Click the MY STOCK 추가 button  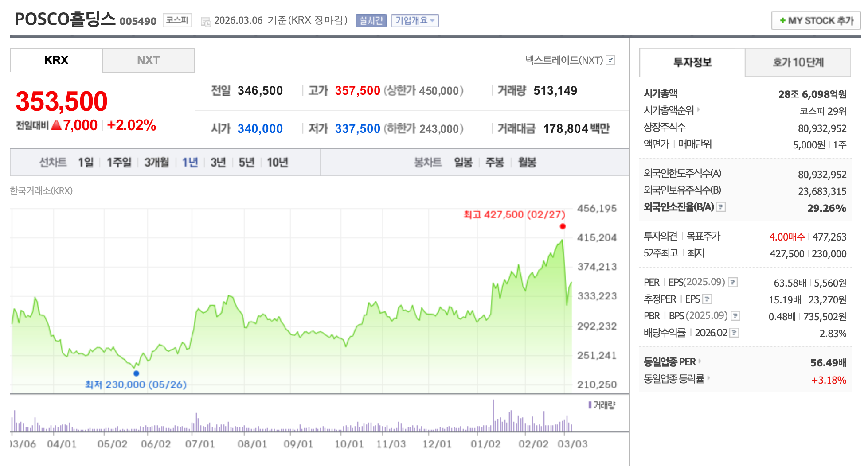(x=816, y=20)
